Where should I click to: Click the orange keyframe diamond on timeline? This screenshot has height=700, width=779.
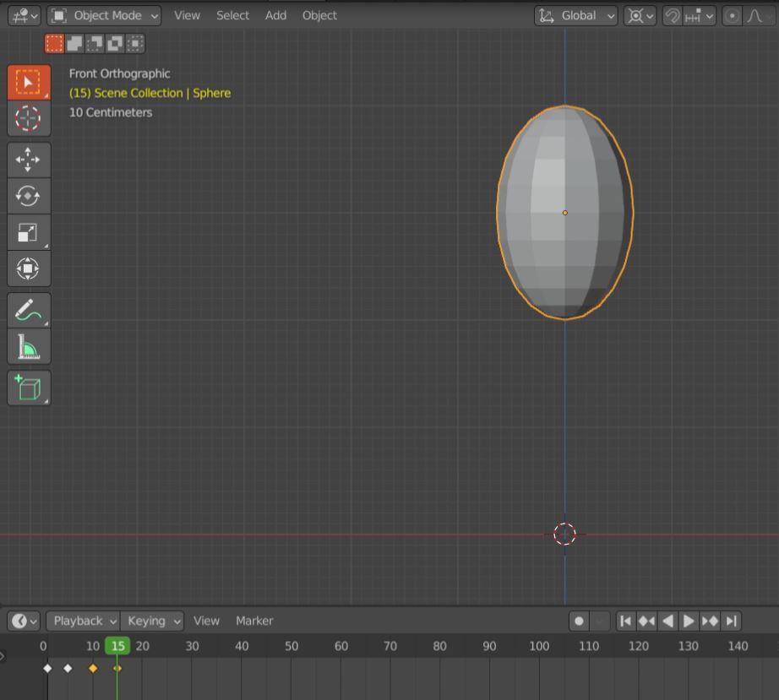(93, 668)
